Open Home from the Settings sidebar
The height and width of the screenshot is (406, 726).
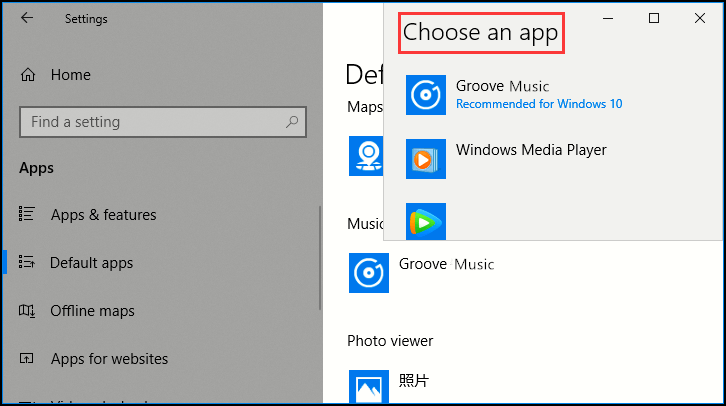(70, 75)
